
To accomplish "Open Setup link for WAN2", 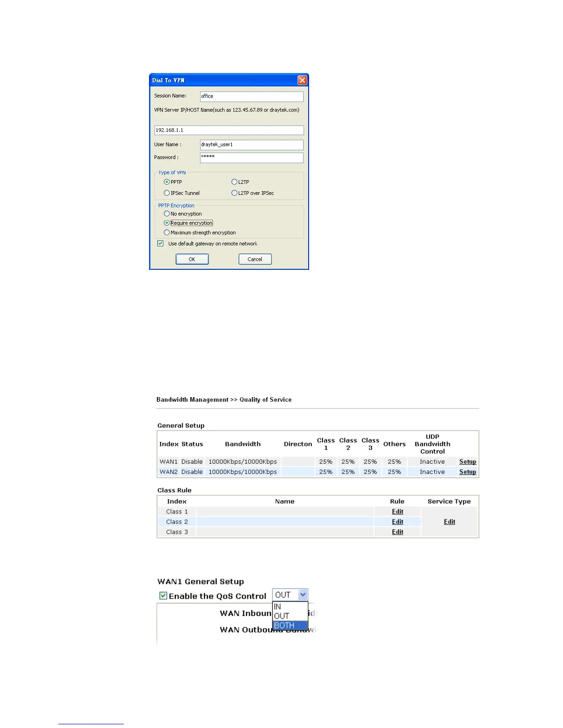I will pos(468,472).
